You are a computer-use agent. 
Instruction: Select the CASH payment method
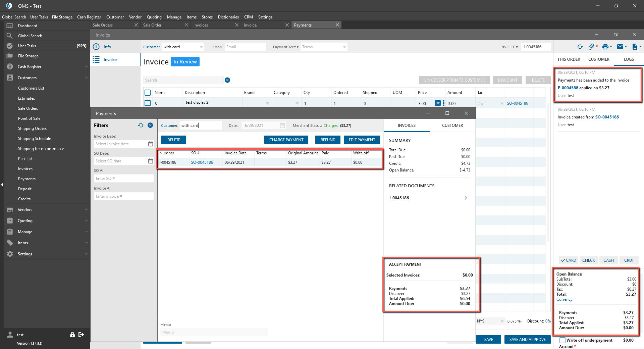[608, 260]
